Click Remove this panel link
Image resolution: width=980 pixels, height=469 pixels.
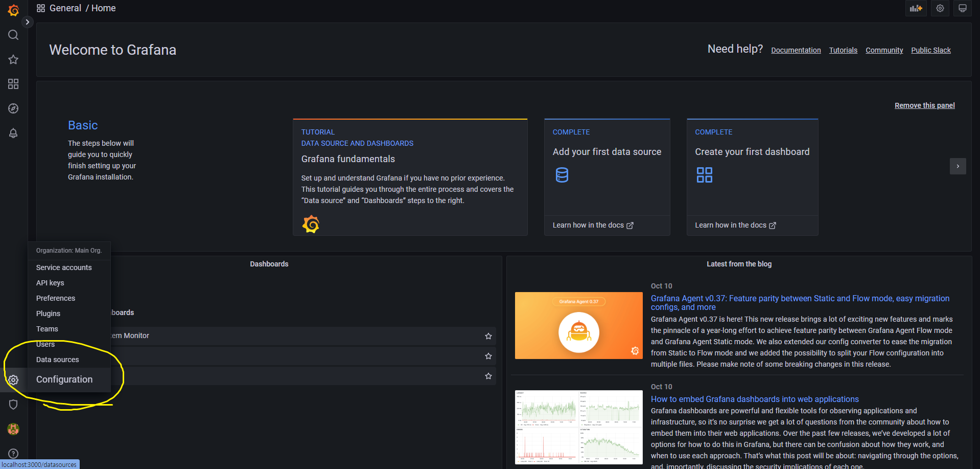(925, 105)
